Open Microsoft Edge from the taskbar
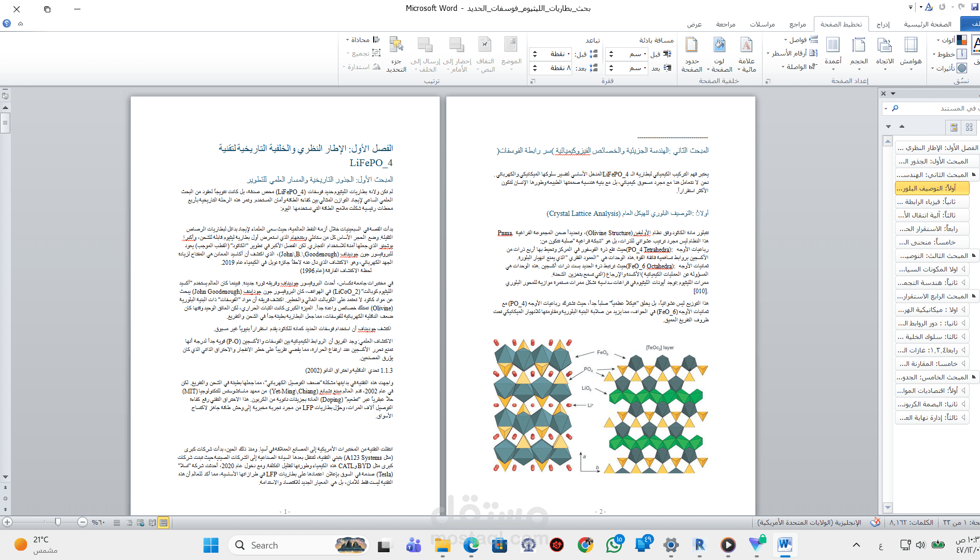The height and width of the screenshot is (560, 980). 471,545
